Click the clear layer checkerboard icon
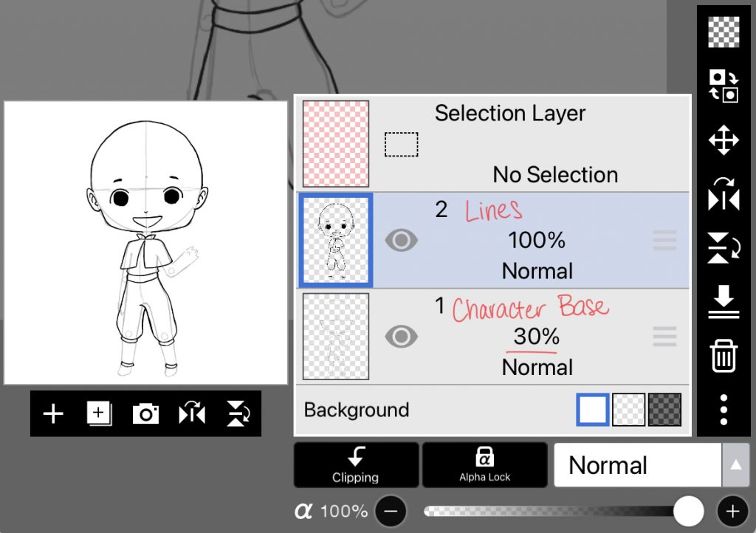Viewport: 756px width, 533px height. tap(724, 32)
